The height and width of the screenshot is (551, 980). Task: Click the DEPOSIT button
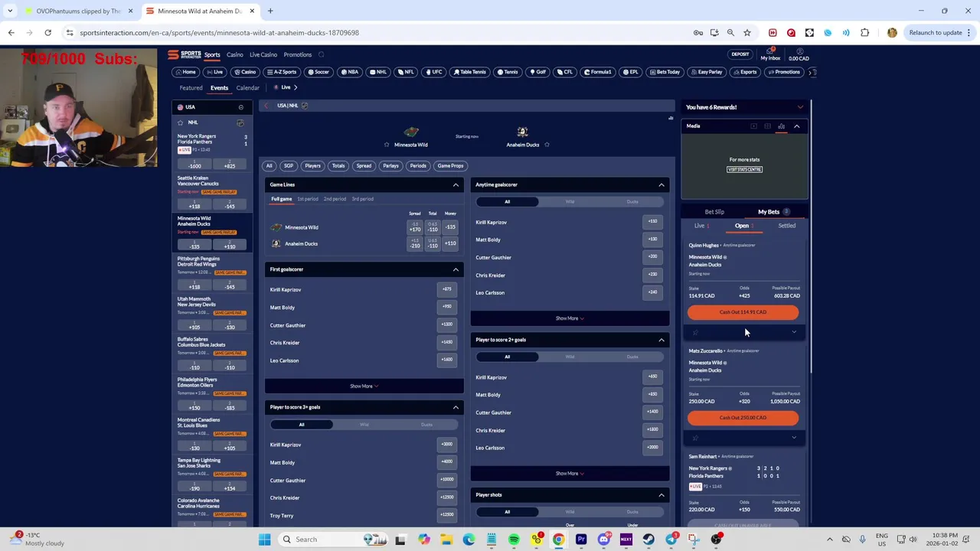coord(740,54)
